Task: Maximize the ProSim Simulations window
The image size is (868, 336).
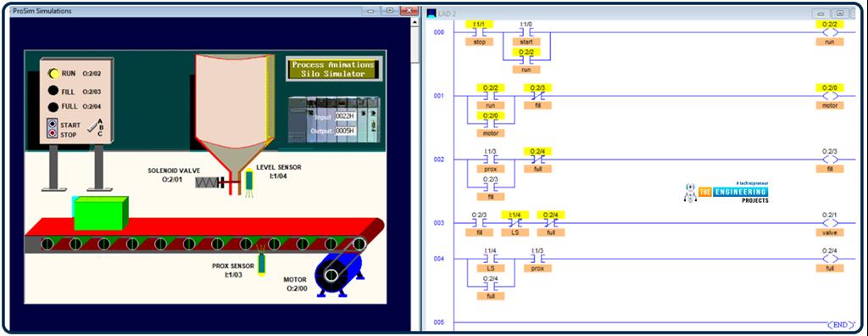Action: tap(389, 10)
